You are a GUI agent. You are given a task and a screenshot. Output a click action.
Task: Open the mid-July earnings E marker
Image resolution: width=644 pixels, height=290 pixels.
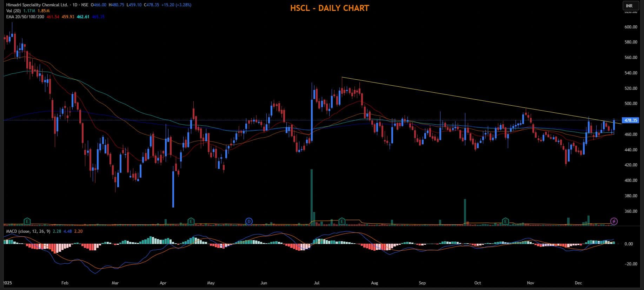[x=342, y=221]
